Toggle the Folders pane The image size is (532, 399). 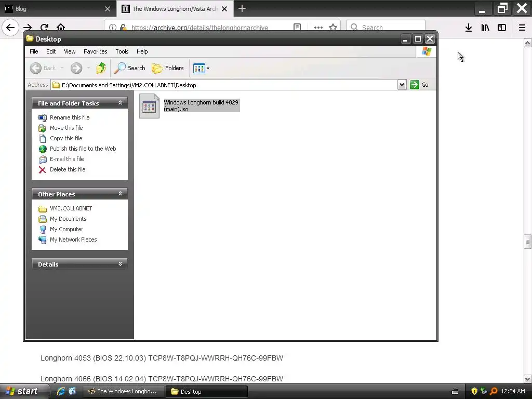[168, 68]
